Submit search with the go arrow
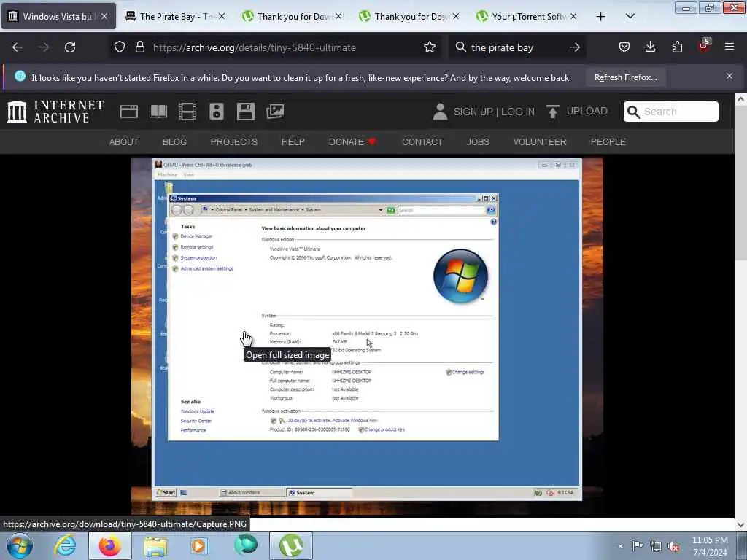Image resolution: width=747 pixels, height=560 pixels. coord(575,47)
